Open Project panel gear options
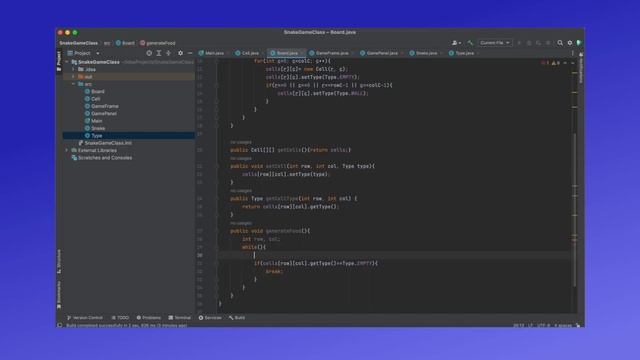This screenshot has height=360, width=640. (x=180, y=53)
